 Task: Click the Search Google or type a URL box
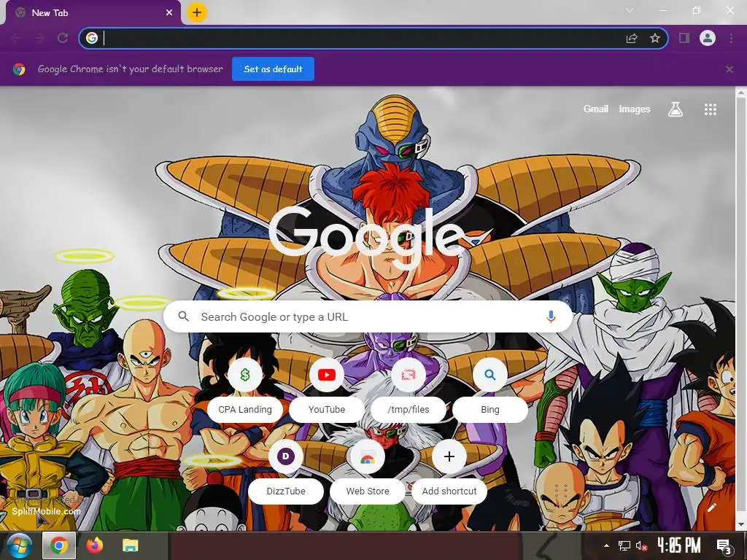[368, 316]
